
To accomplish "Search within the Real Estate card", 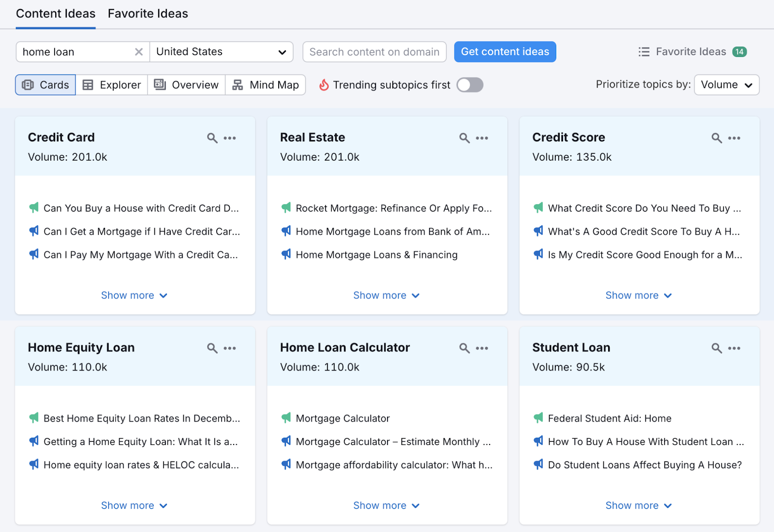I will point(464,138).
